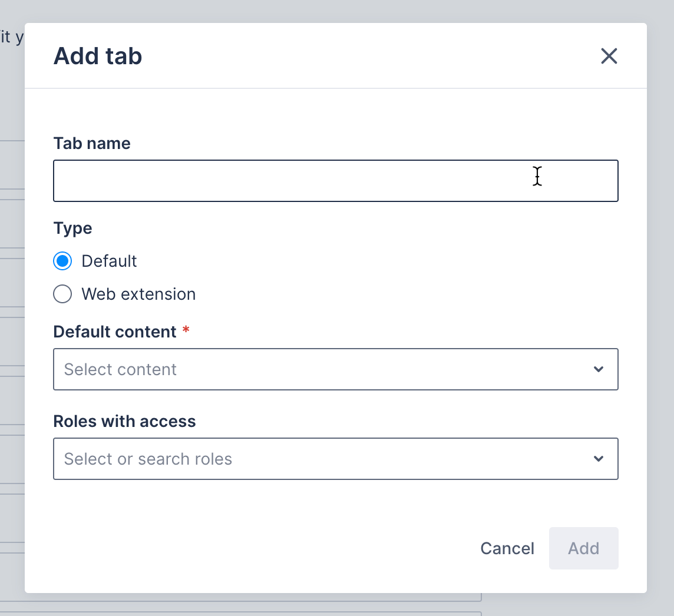674x616 pixels.
Task: Click the chevron on the Default content field
Action: [599, 369]
